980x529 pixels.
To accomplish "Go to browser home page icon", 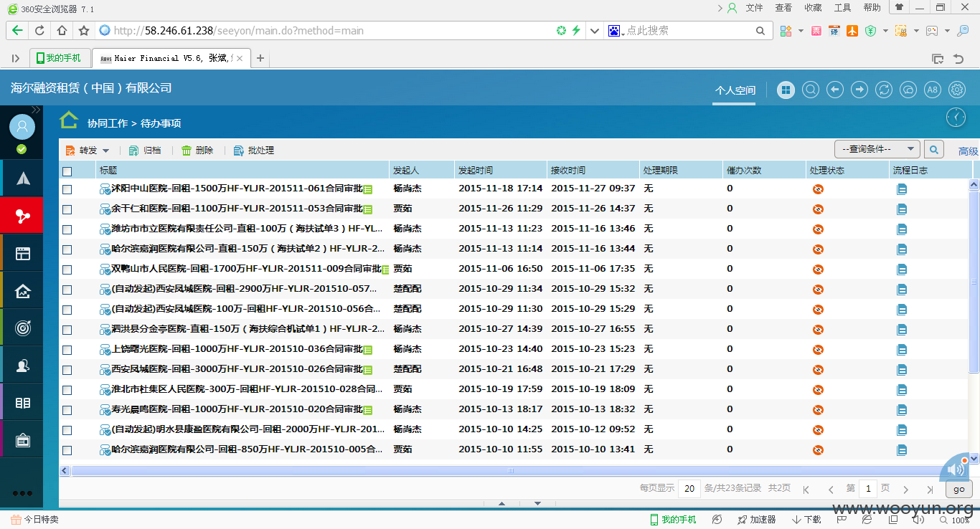I will click(x=62, y=31).
